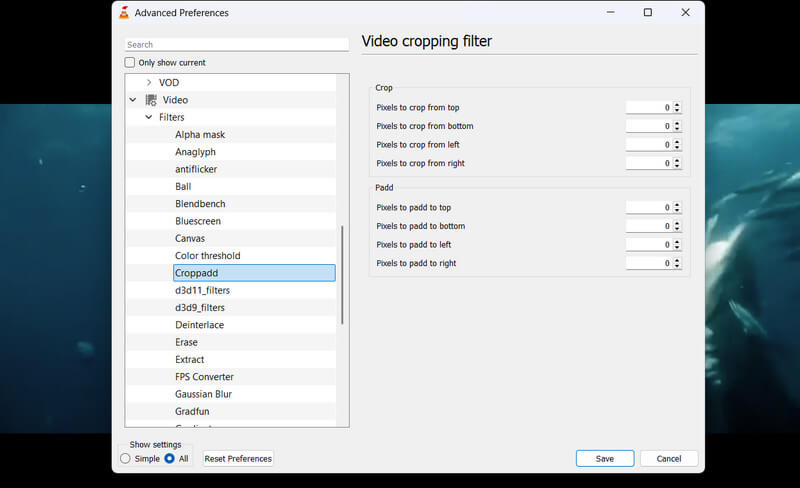Click the preferences tree vertical scrollbar
800x488 pixels.
pos(342,274)
